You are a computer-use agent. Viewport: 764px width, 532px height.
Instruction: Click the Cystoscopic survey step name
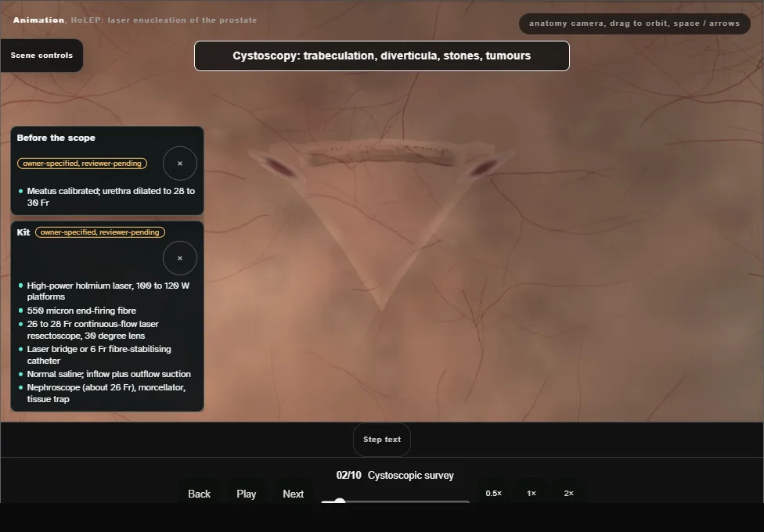[411, 475]
